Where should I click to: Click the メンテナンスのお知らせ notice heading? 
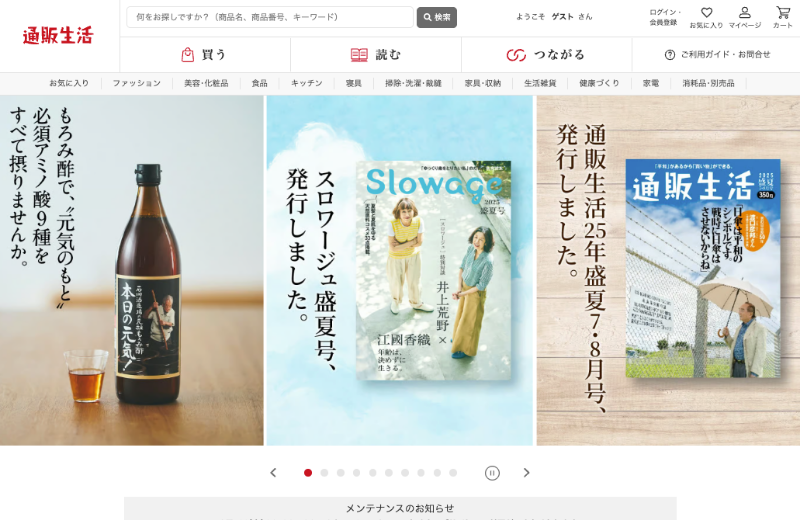click(x=400, y=508)
